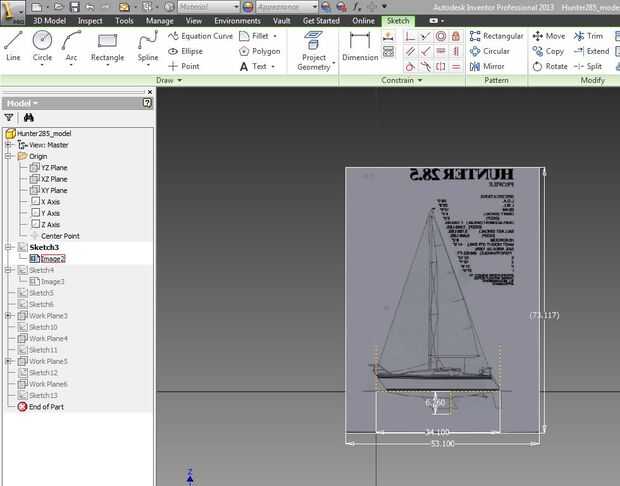The image size is (620, 486).
Task: Click the Automatic Dimensions icon
Action: pyautogui.click(x=388, y=37)
